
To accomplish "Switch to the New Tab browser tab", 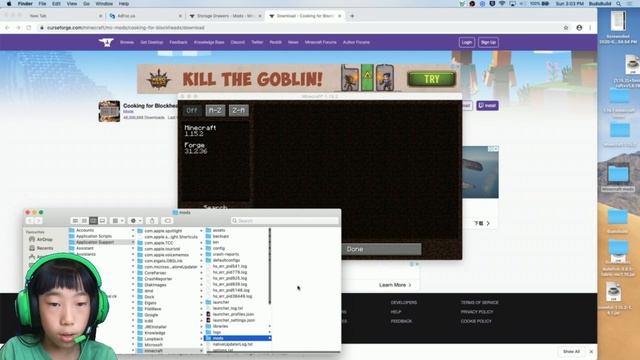I will pos(65,16).
